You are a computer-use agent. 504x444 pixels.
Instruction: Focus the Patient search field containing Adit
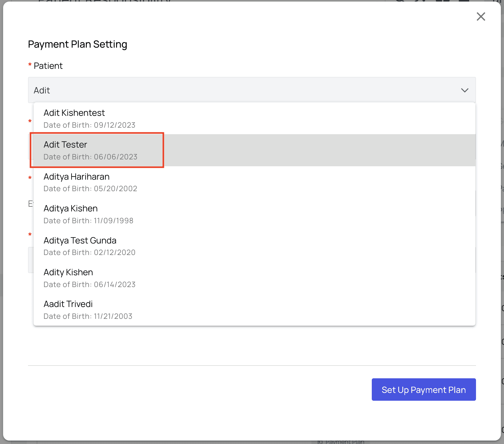click(x=243, y=90)
